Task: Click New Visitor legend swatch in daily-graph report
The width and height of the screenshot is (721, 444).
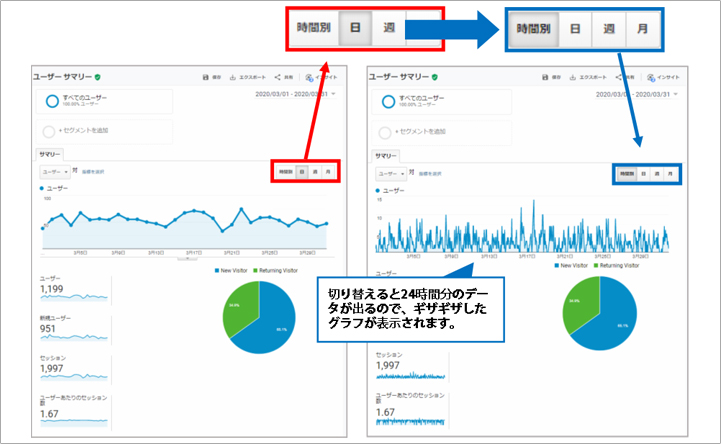Action: tap(217, 271)
